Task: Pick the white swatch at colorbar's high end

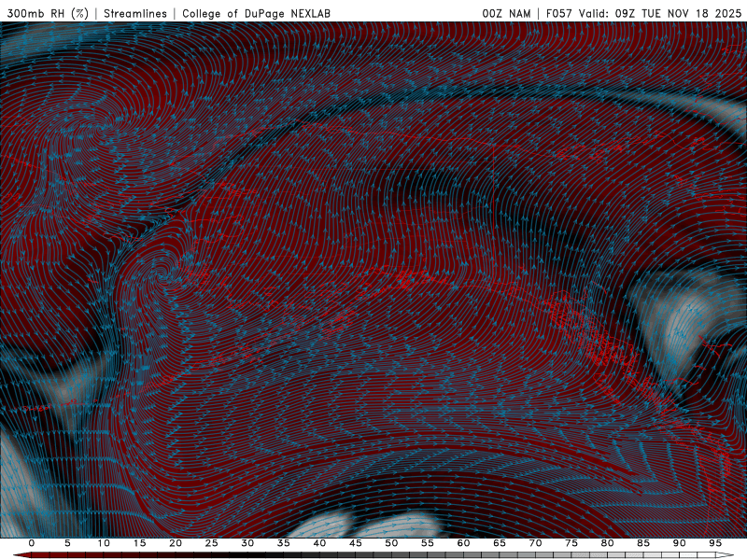Action: [725, 555]
